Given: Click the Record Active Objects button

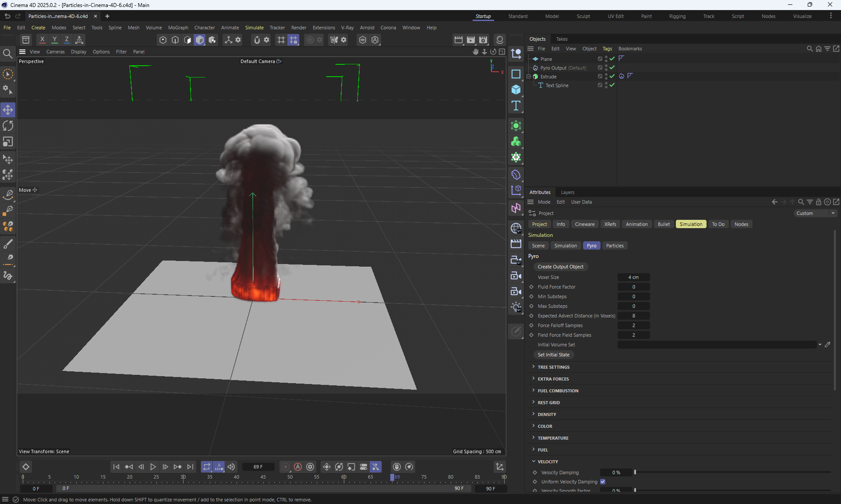Looking at the screenshot, I should tap(286, 467).
